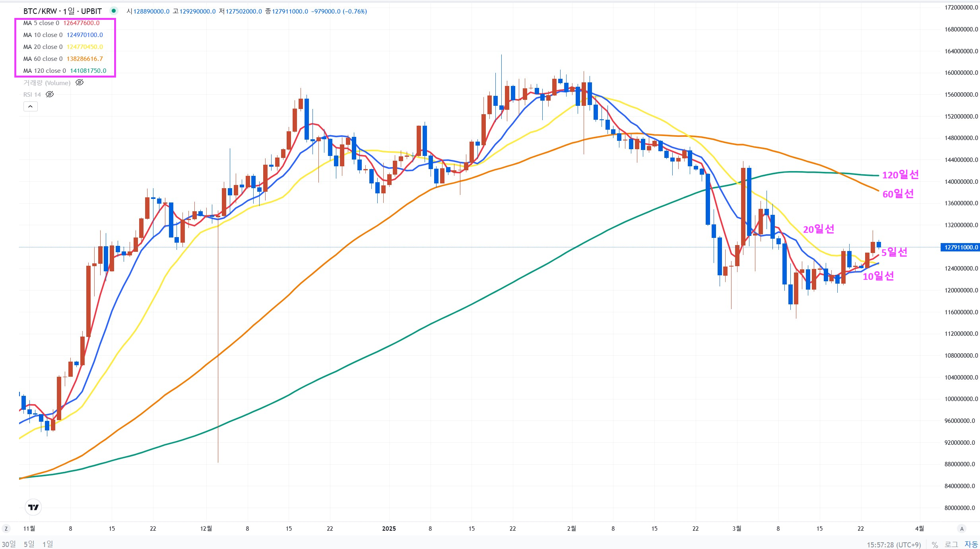This screenshot has height=549, width=980.
Task: Click the green market status dot
Action: (x=114, y=11)
